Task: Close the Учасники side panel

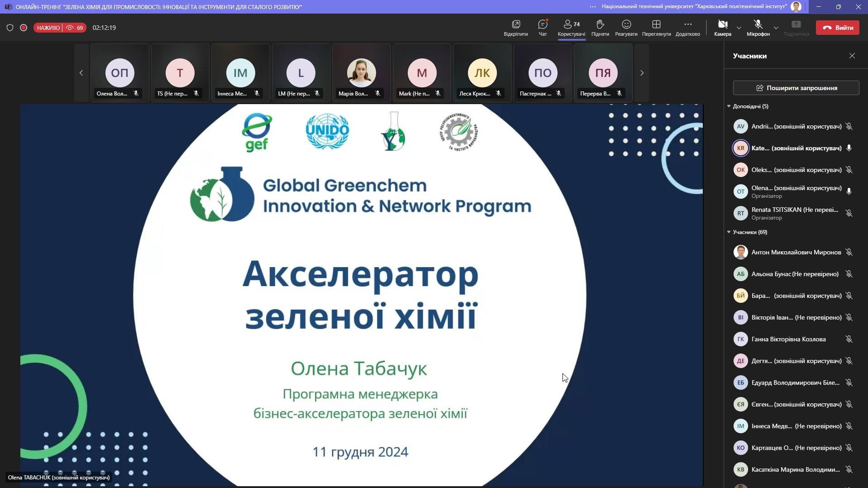Action: (x=852, y=56)
